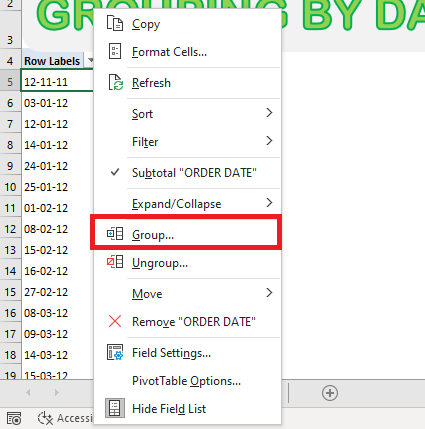Screen dimensions: 425x429
Task: Open macro recording icon in status bar
Action: point(14,419)
